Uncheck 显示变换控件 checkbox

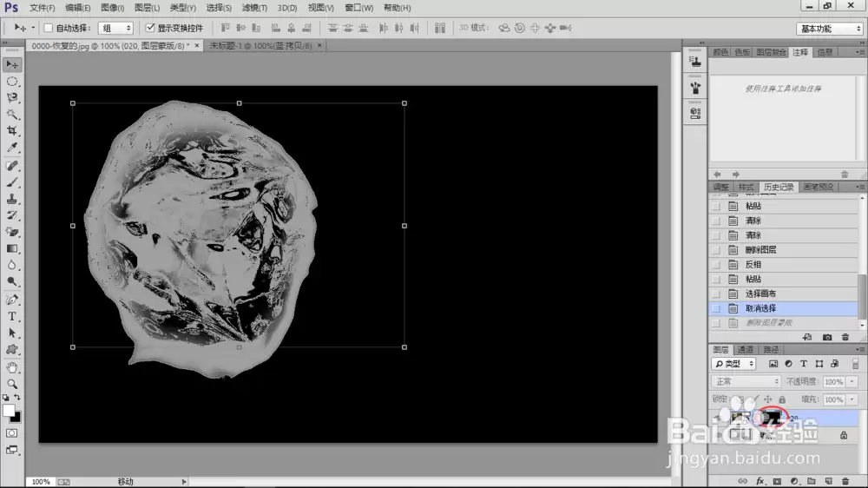(150, 28)
